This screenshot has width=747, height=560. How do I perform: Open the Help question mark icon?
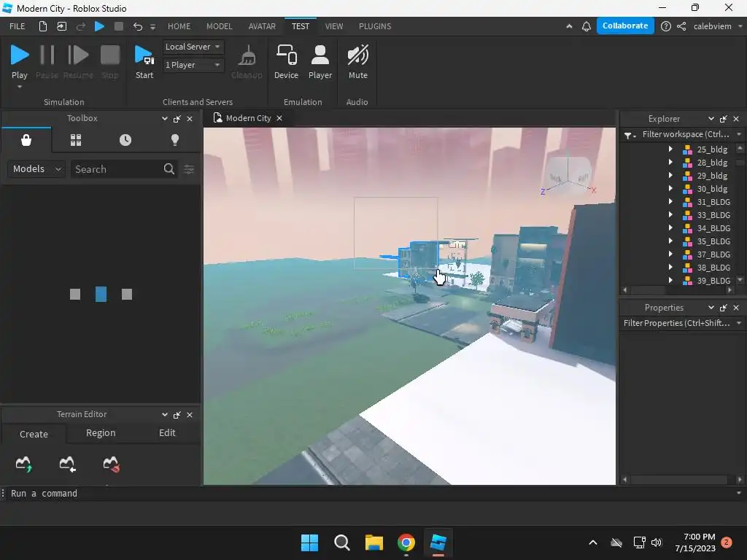click(666, 26)
